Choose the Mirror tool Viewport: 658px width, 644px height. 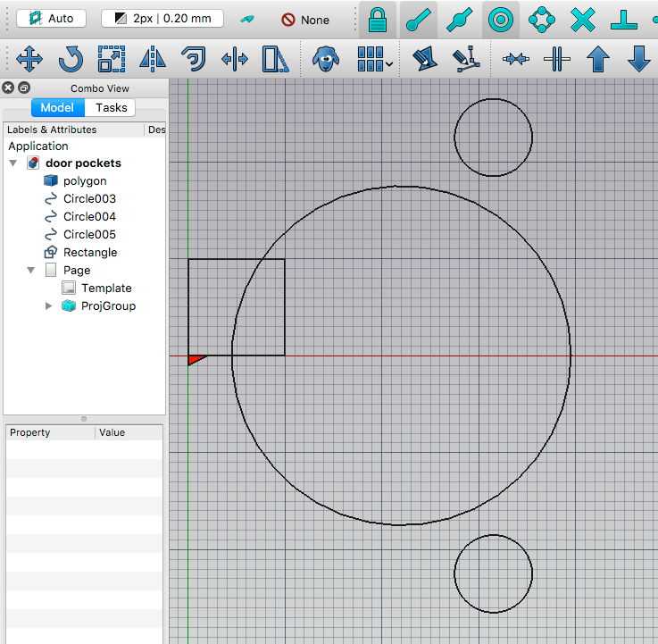(153, 60)
